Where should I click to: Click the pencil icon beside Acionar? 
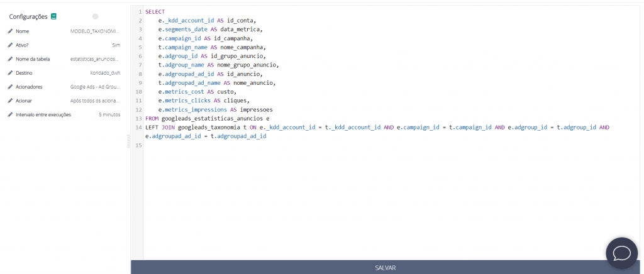pyautogui.click(x=10, y=101)
